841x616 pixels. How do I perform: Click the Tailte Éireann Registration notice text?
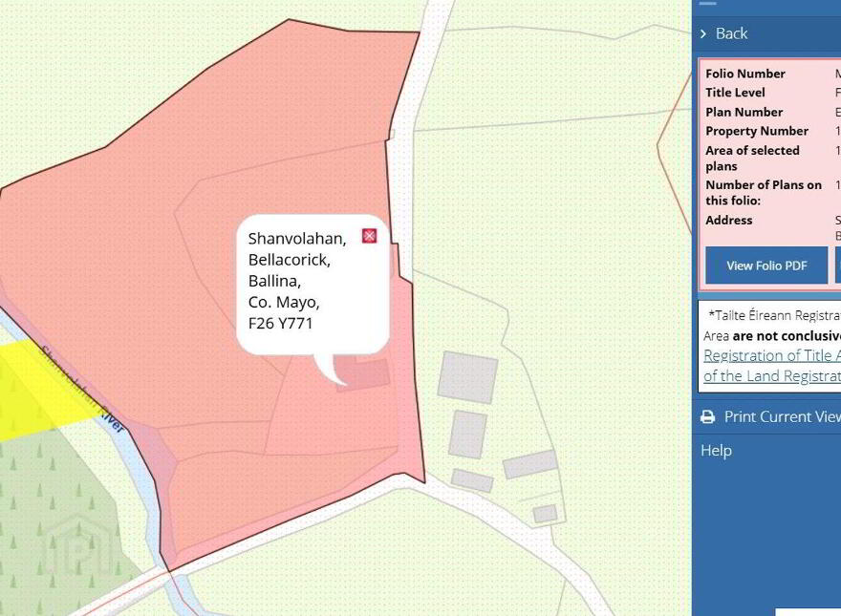774,315
